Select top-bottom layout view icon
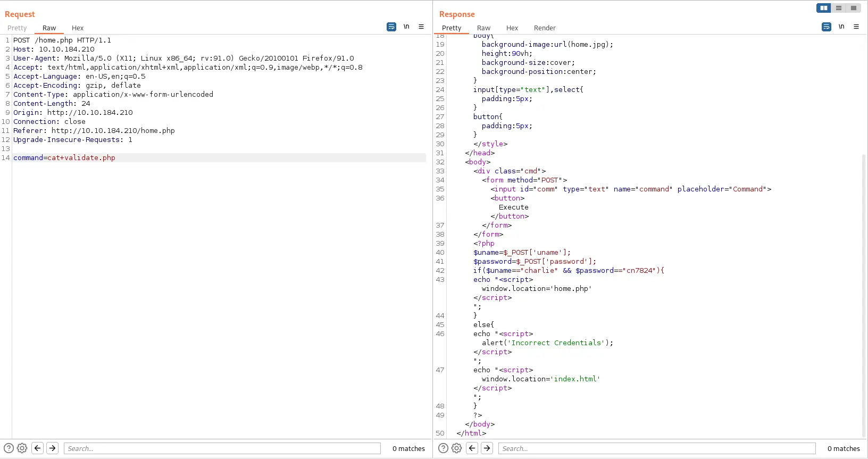 pos(839,8)
